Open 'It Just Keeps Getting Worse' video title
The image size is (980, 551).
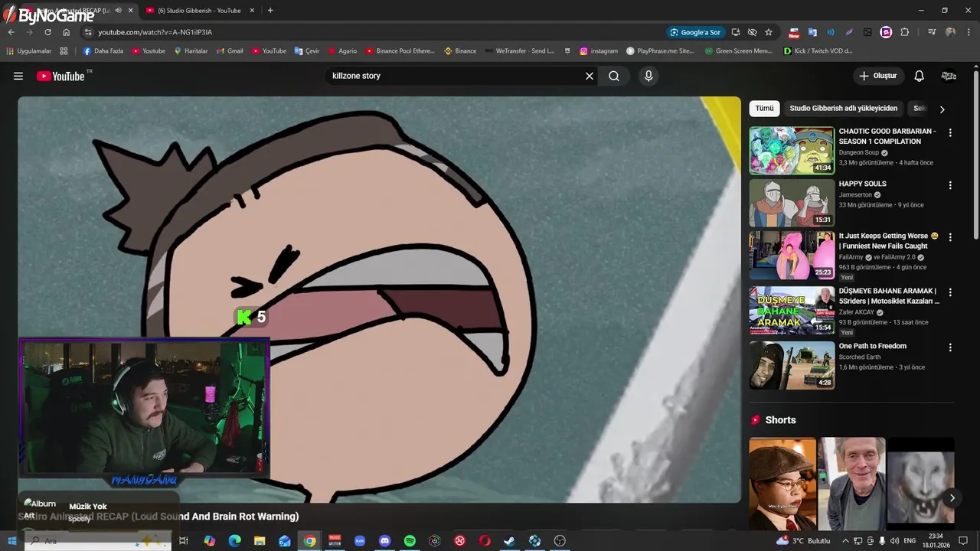coord(888,241)
